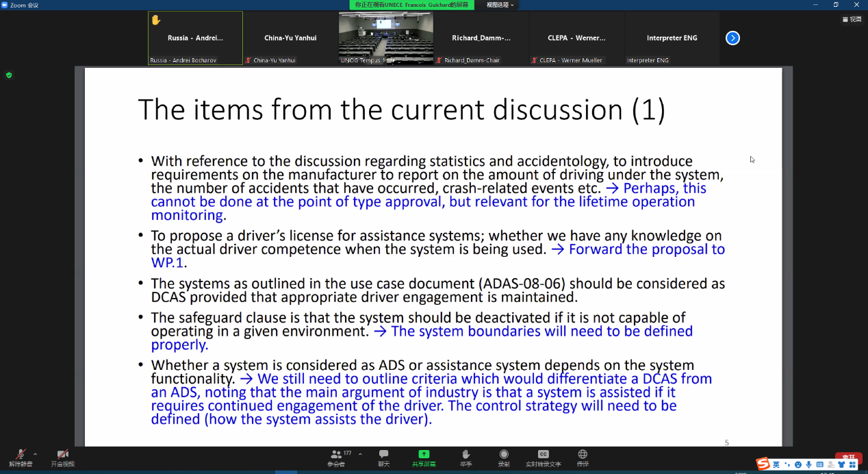Screen dimensions: 868x474
Task: Open audio options arrow beside microphone
Action: click(35, 453)
